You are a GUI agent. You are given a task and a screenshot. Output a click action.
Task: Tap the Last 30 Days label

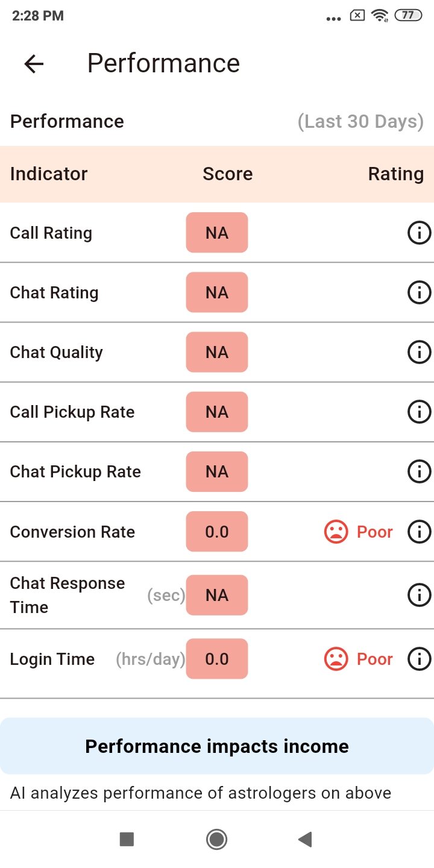pyautogui.click(x=360, y=122)
